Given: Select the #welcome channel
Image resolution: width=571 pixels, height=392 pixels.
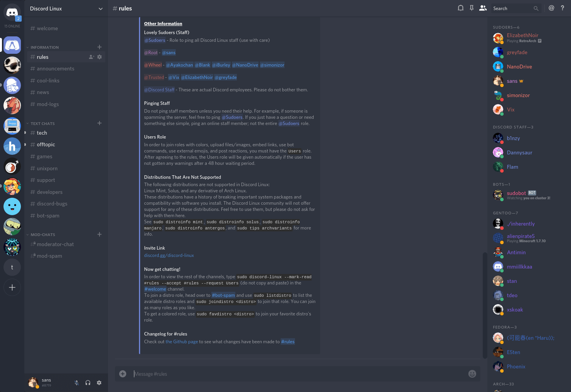Looking at the screenshot, I should click(x=47, y=28).
